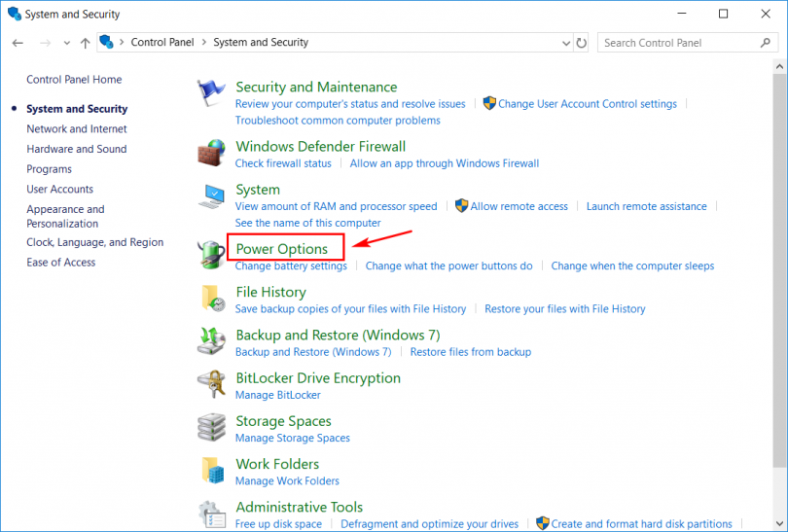Click Restore your files with File History
Viewport: 788px width, 532px height.
click(565, 309)
